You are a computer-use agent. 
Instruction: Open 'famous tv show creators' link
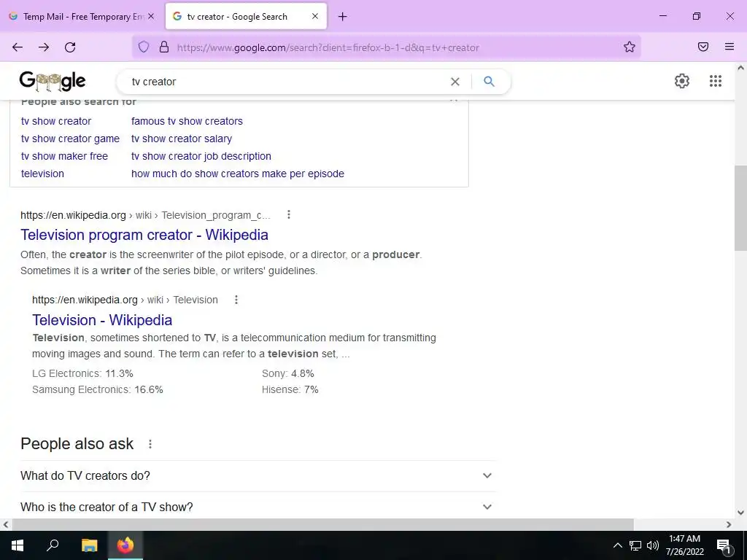[x=187, y=121]
